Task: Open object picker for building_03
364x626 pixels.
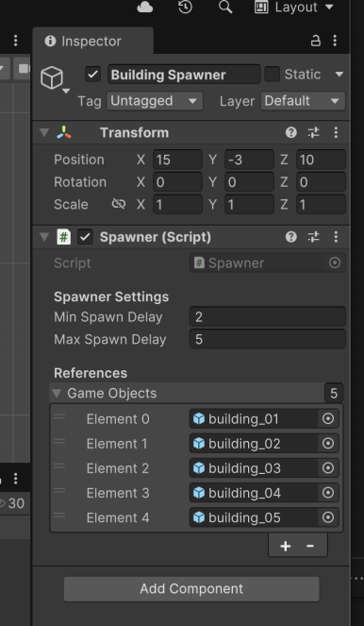Action: click(x=328, y=468)
